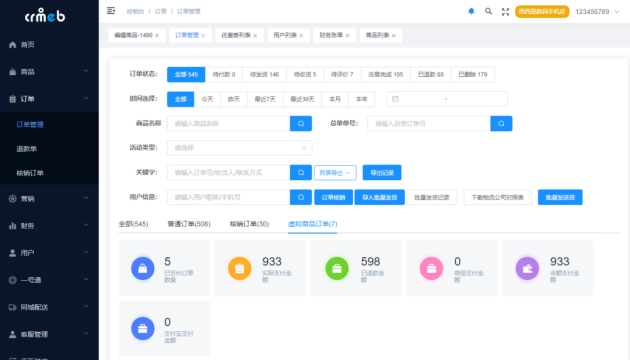Open the 活动类型 dropdown
630x360 pixels.
239,148
